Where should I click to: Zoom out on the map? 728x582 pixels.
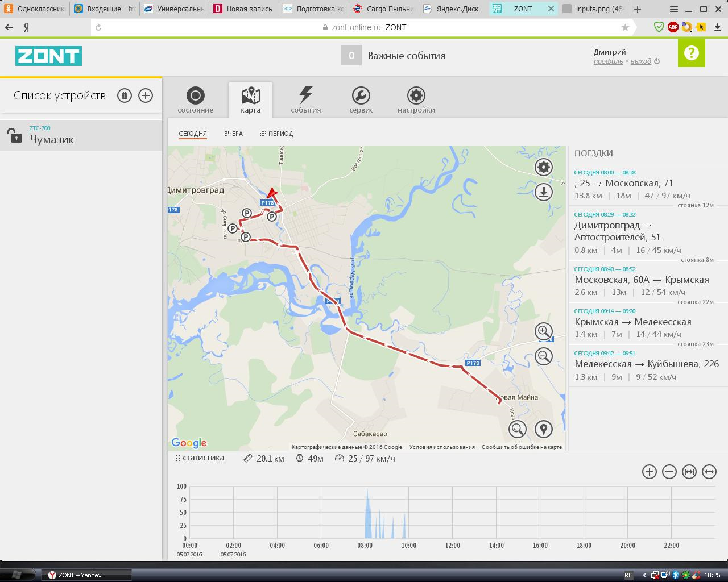click(x=544, y=356)
